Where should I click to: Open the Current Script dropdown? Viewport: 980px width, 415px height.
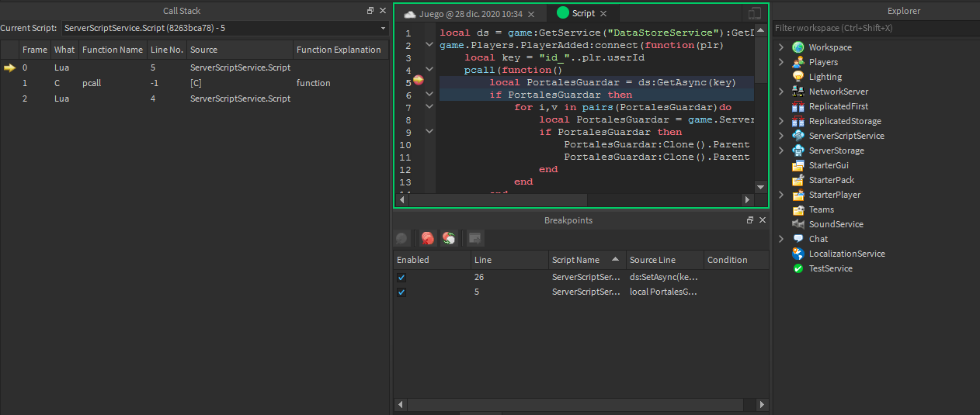point(383,28)
